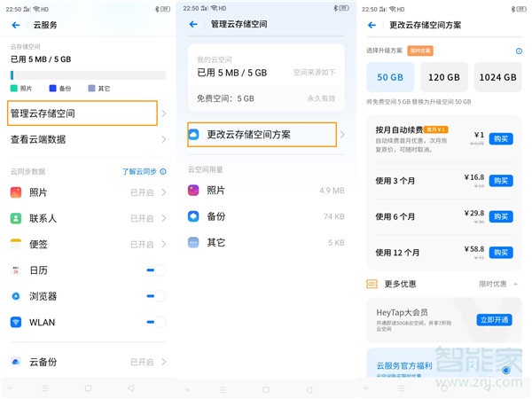Tap info icon next to 选择升级方案
This screenshot has width=532, height=399.
pyautogui.click(x=519, y=51)
